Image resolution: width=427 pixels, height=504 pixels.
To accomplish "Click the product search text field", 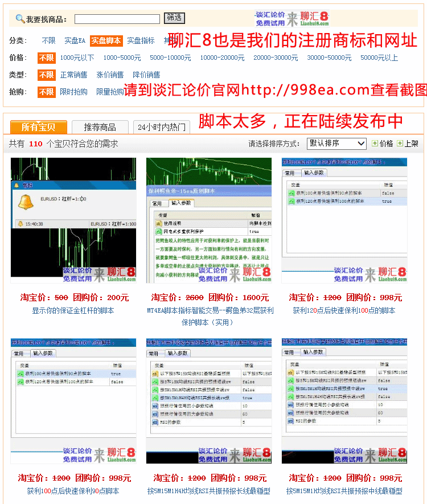I will point(117,19).
